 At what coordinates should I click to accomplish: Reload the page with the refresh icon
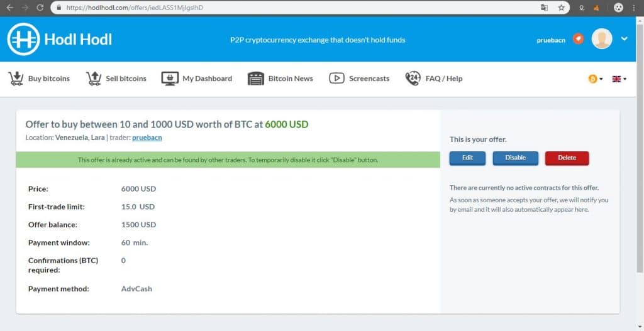point(40,8)
